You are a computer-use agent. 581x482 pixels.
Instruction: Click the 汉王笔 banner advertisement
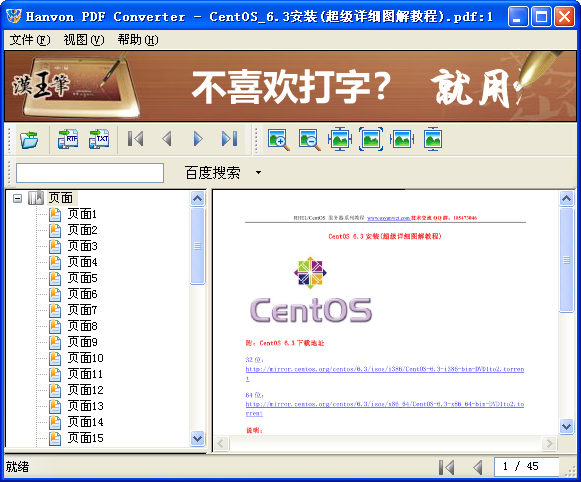[x=290, y=86]
